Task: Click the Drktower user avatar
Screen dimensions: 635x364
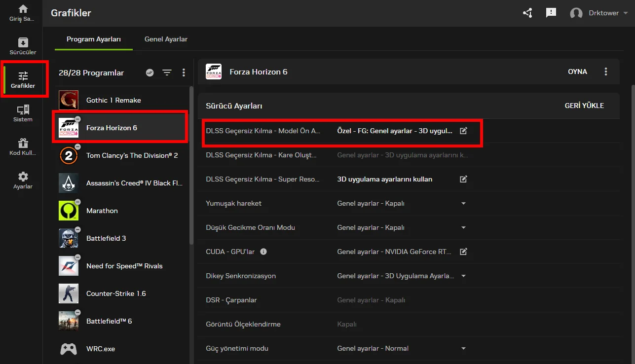Action: click(x=576, y=13)
